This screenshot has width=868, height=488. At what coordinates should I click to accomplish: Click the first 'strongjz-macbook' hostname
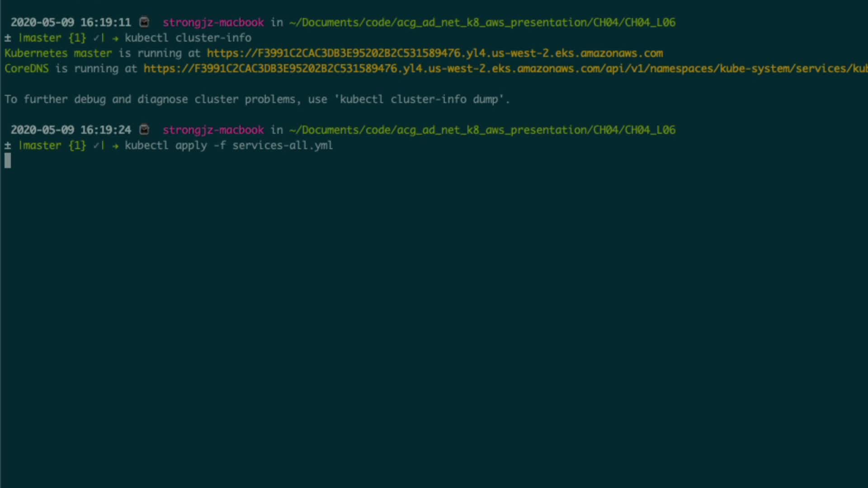tap(213, 23)
